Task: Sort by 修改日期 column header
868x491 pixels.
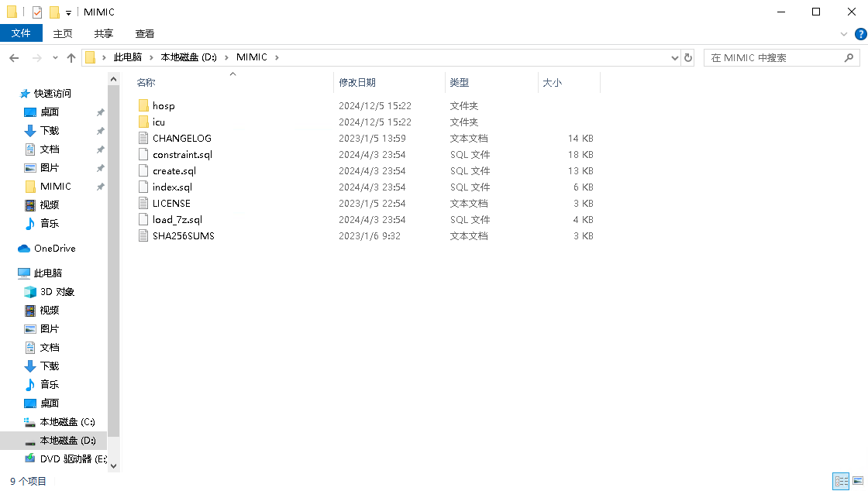Action: point(357,82)
